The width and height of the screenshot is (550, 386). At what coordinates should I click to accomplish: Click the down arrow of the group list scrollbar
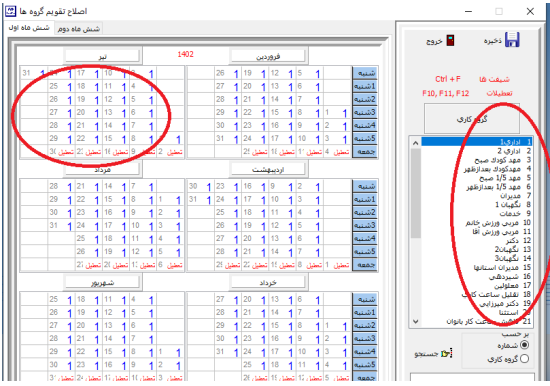tap(415, 321)
